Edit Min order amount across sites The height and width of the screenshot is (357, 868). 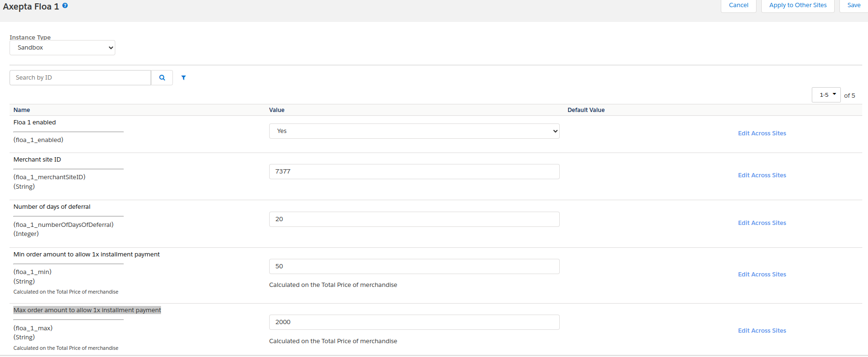762,275
